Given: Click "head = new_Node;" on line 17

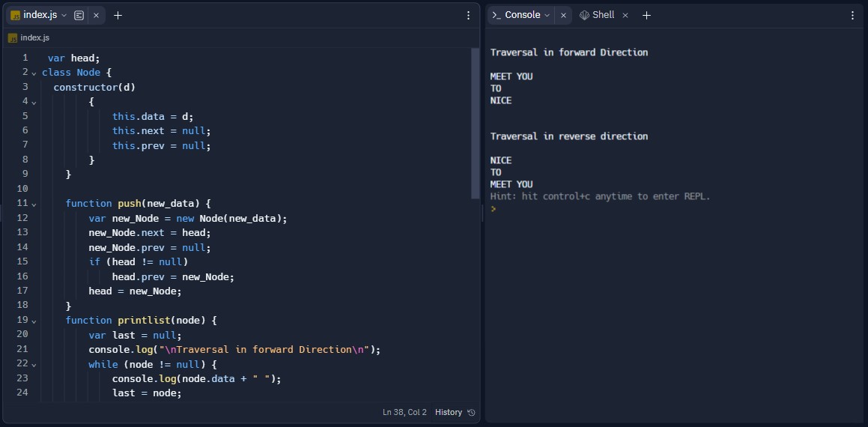Looking at the screenshot, I should pos(135,291).
